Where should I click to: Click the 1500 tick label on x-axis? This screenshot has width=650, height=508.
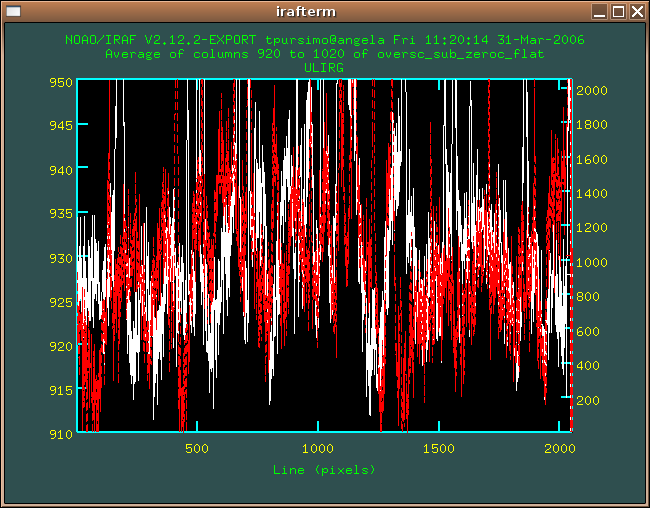coord(438,449)
